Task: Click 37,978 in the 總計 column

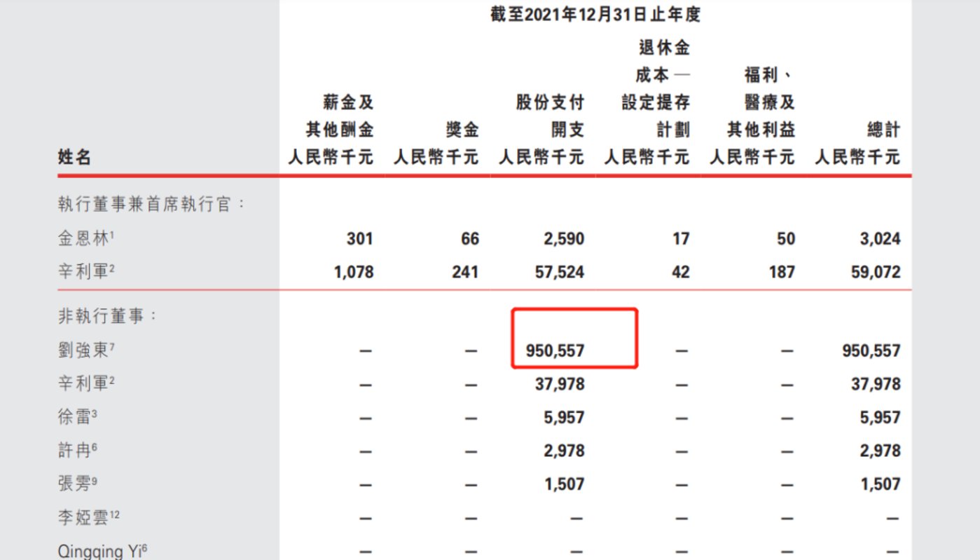Action: tap(876, 384)
